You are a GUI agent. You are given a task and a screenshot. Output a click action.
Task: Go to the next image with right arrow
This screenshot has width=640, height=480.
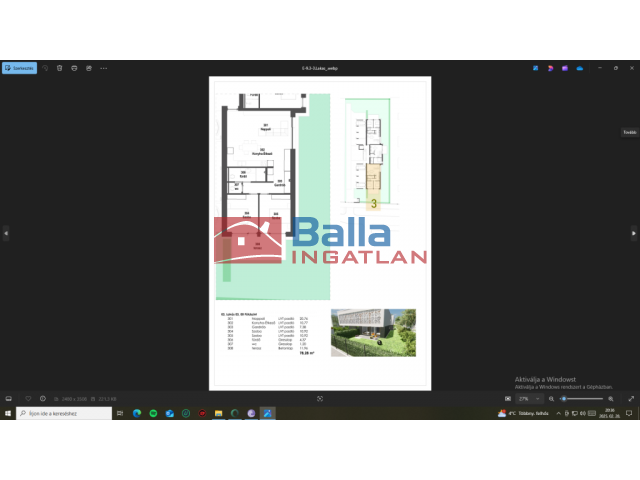point(633,233)
